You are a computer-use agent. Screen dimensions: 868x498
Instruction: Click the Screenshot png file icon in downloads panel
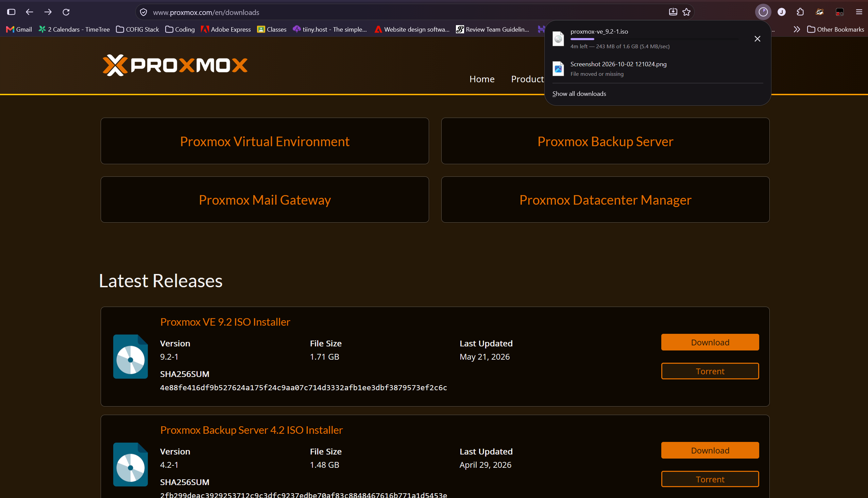tap(558, 68)
